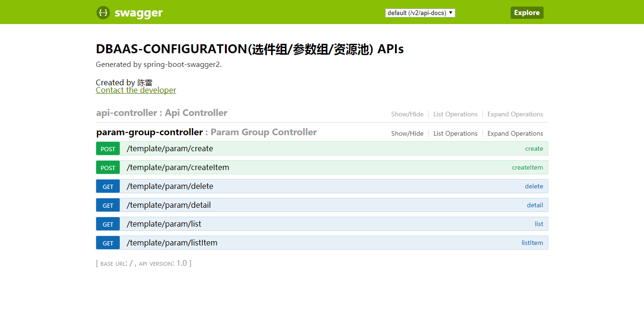Open the Contact the developer link
This screenshot has height=318, width=644.
pos(136,90)
